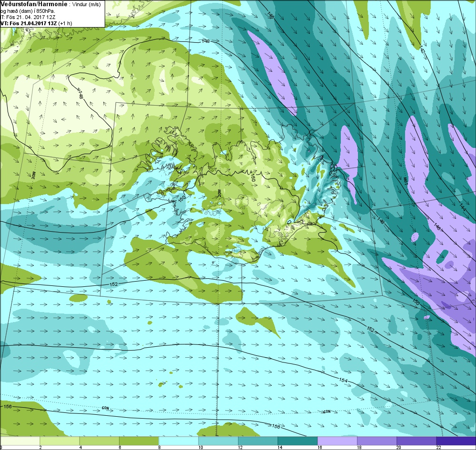Select the 'Vindur (m/s)' label
The width and height of the screenshot is (476, 450).
87,4
